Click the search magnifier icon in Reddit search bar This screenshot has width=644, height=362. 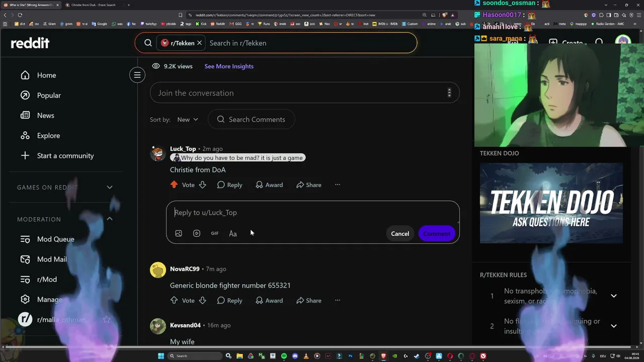(148, 43)
